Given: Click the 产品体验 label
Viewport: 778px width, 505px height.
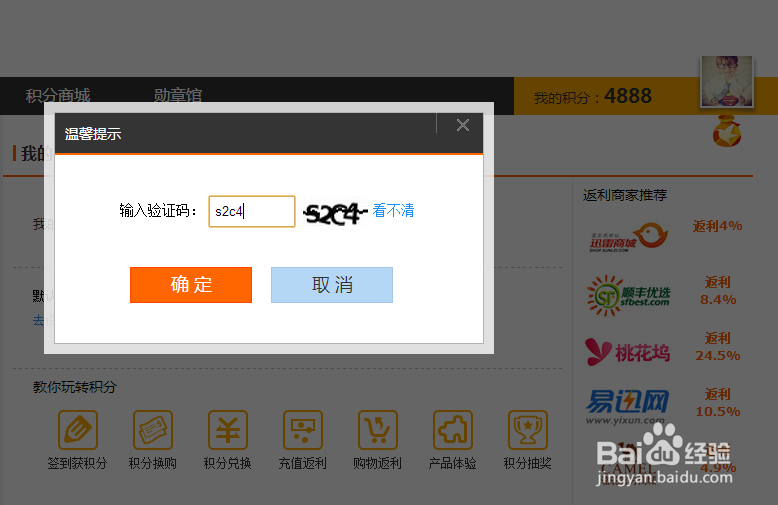Looking at the screenshot, I should coord(453,463).
